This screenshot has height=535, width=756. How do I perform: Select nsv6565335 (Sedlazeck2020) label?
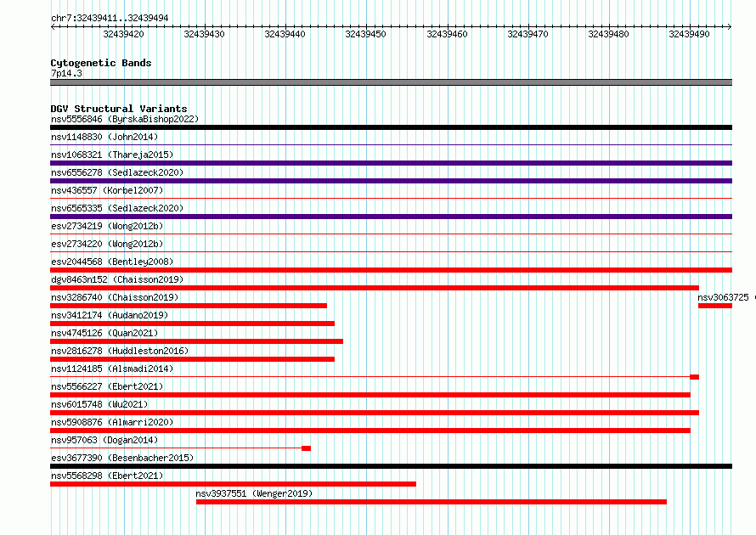click(x=117, y=208)
